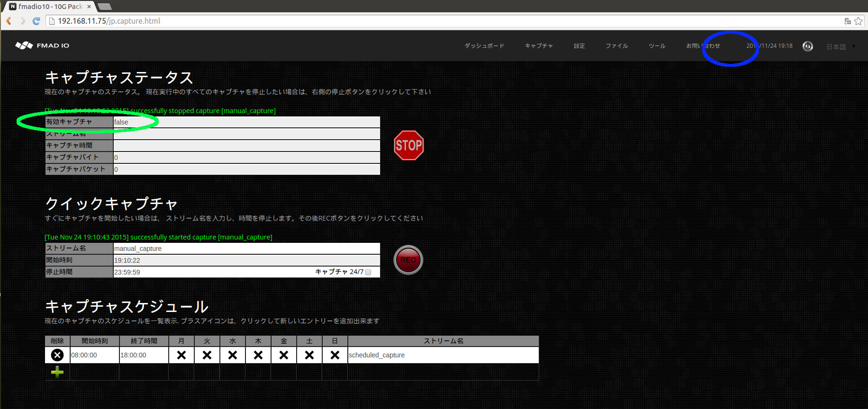
Task: Click the successfully started capture message
Action: pyautogui.click(x=158, y=237)
